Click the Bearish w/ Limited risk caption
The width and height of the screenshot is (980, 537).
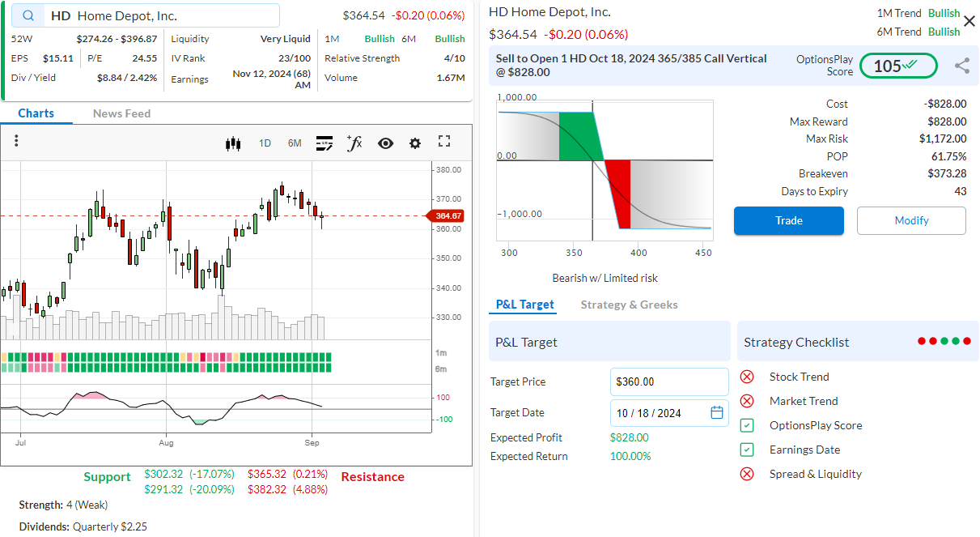pyautogui.click(x=605, y=278)
